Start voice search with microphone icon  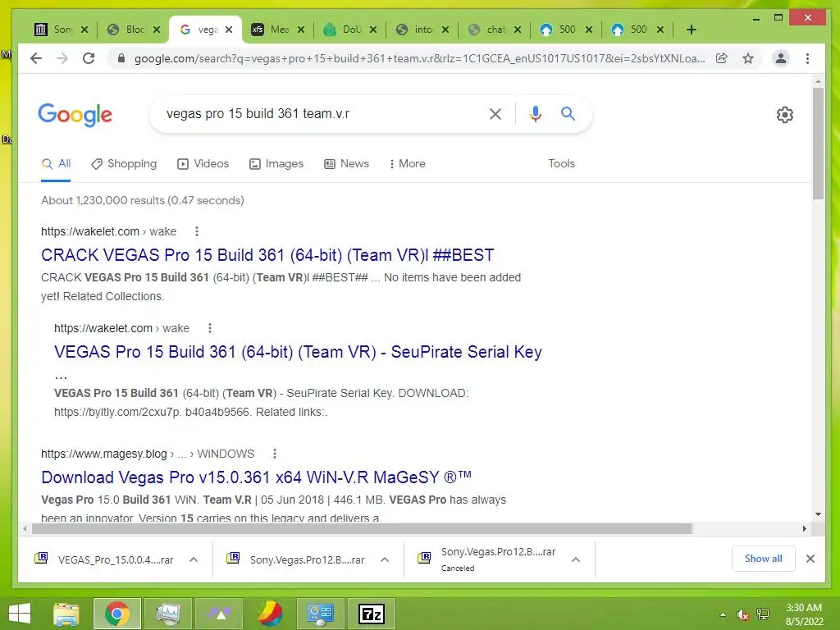click(x=535, y=113)
